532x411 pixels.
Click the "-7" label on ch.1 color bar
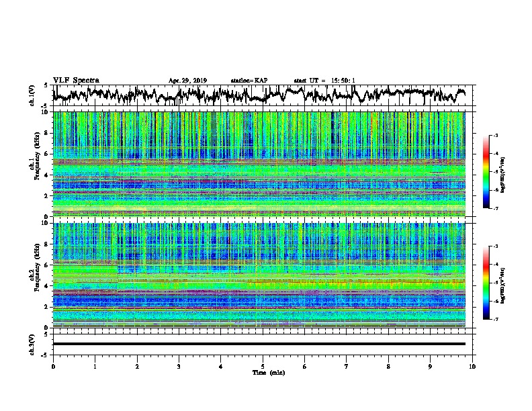[x=495, y=208]
